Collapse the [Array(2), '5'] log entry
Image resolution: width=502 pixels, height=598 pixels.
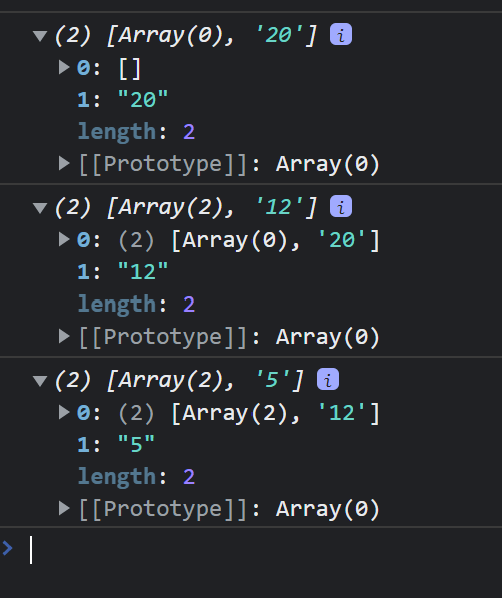(40, 381)
